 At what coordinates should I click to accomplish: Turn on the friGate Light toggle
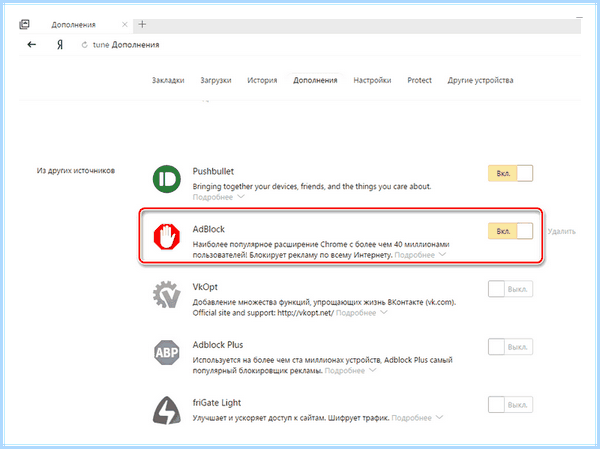tap(510, 405)
